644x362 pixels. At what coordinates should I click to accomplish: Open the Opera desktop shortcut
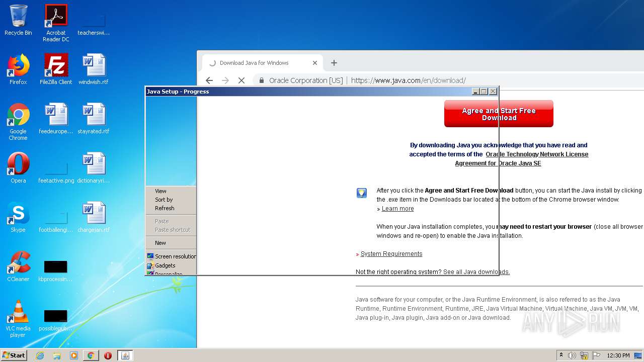coord(18,168)
